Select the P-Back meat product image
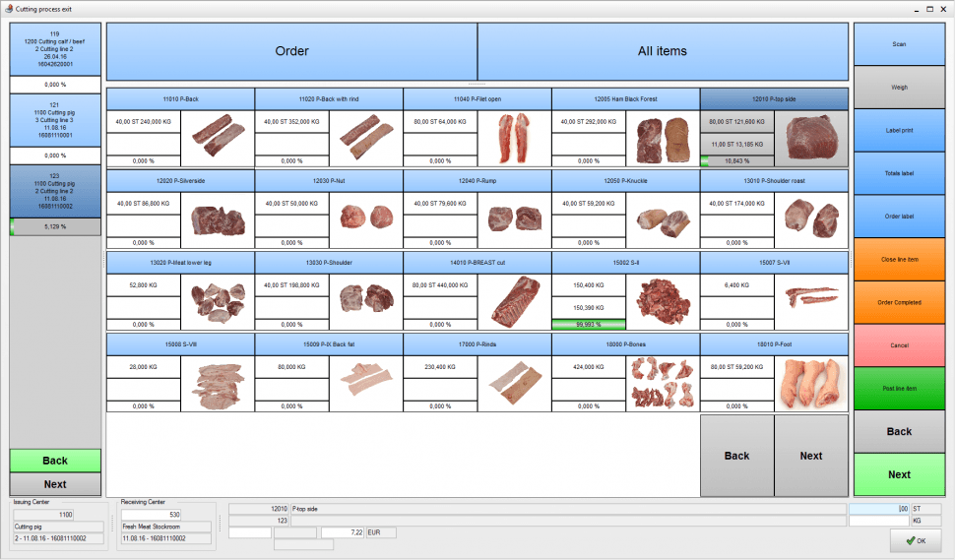 (217, 132)
